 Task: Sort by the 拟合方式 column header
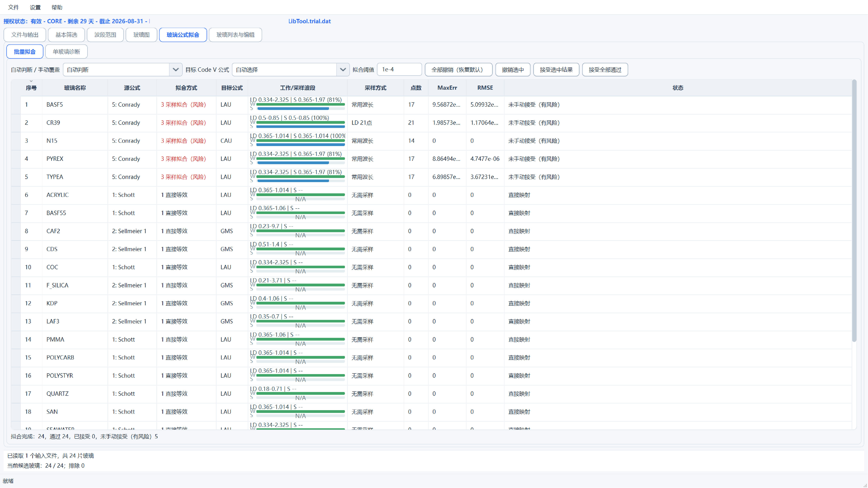(x=186, y=88)
